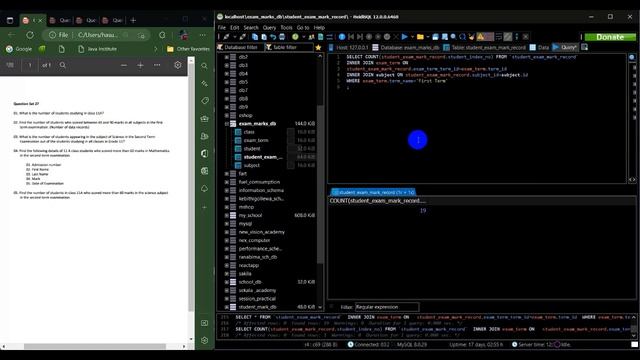Screen dimensions: 640x360
Task: Switch to the Query tab
Action: (x=565, y=47)
